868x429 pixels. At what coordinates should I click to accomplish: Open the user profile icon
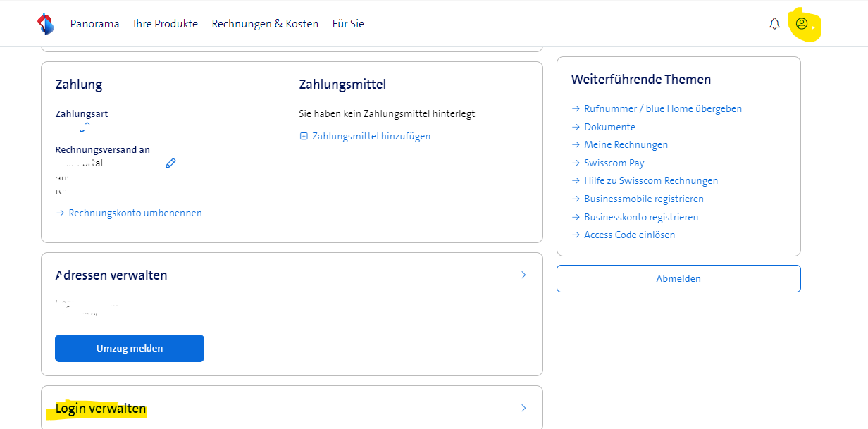(801, 24)
